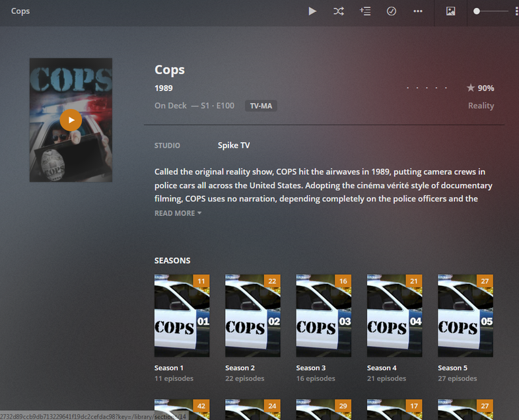Open the Season 5 thumbnail
This screenshot has height=420, width=519.
[466, 316]
